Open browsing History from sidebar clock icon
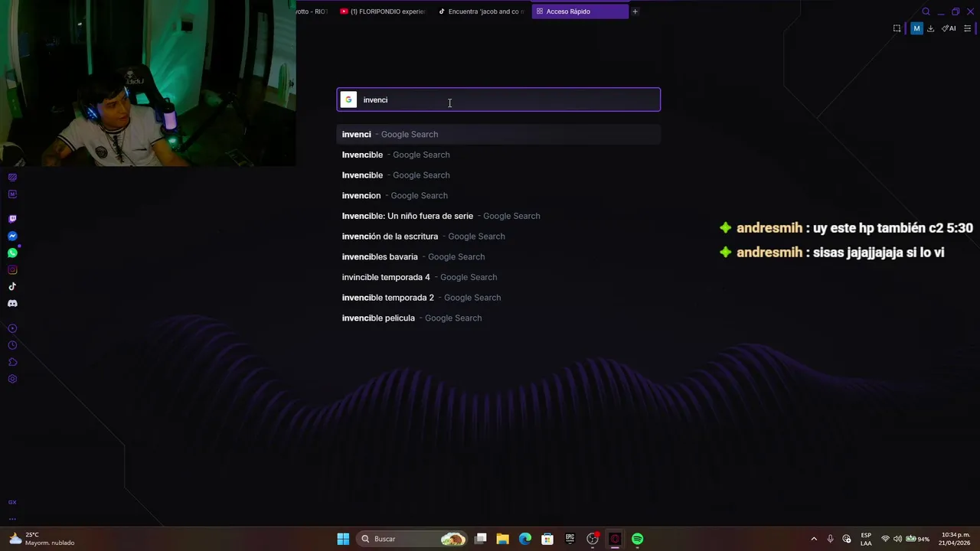Viewport: 980px width, 551px height. 12,345
